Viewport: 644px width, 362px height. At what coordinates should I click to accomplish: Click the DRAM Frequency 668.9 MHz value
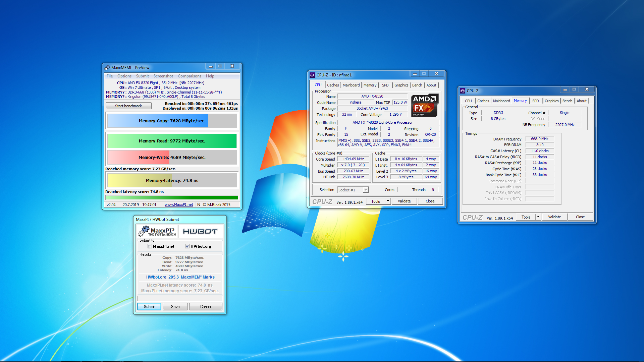540,139
